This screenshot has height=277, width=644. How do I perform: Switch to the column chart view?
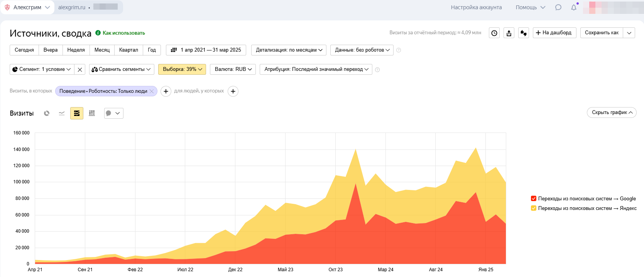(92, 113)
